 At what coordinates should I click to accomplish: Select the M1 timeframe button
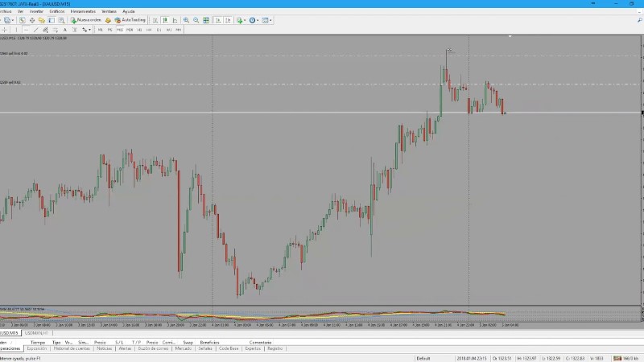coord(100,29)
